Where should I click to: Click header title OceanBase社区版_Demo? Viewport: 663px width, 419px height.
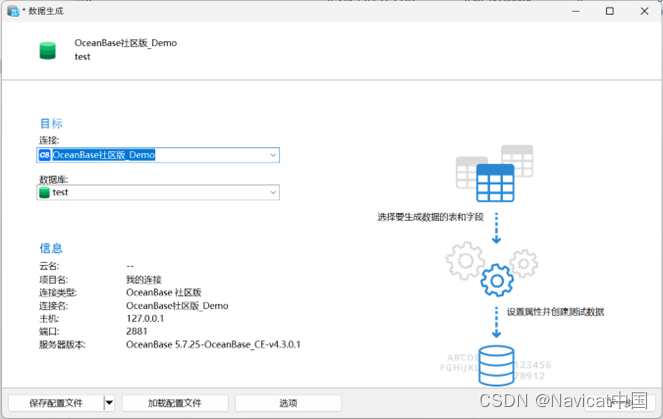click(126, 43)
